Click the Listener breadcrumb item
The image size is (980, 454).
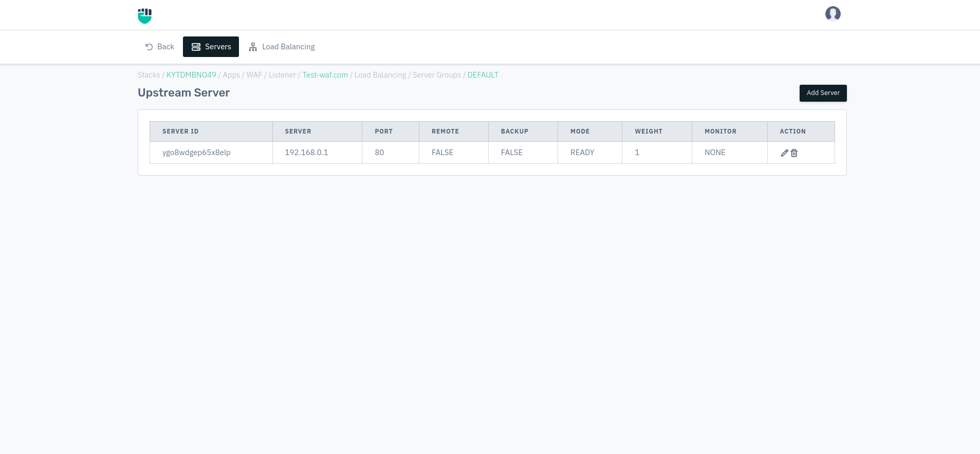coord(282,75)
